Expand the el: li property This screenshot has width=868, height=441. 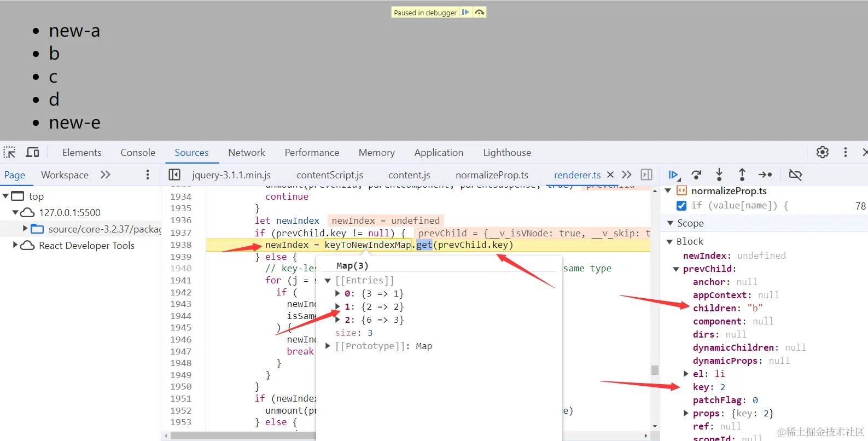coord(686,374)
